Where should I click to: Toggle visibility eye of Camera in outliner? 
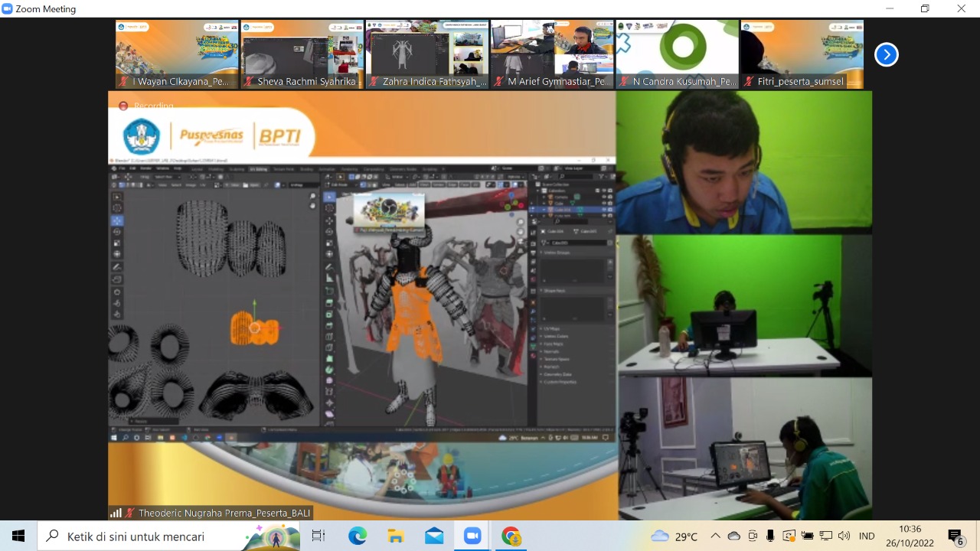click(604, 197)
